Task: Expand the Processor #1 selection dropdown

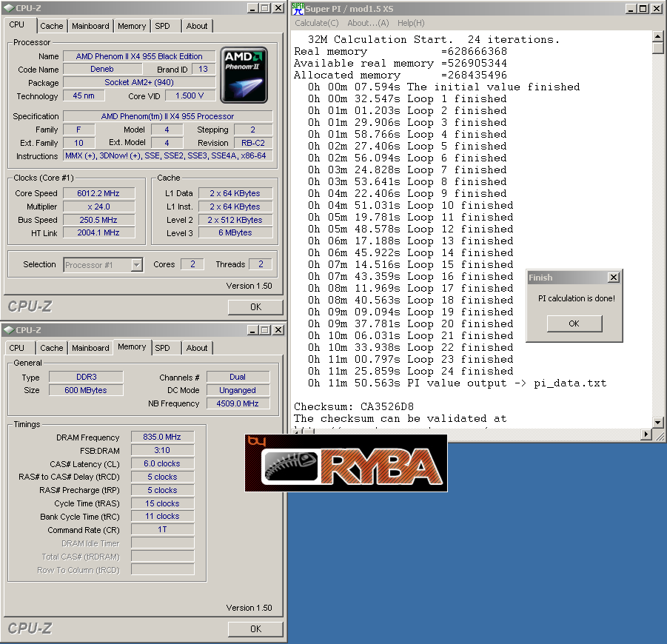Action: (136, 265)
